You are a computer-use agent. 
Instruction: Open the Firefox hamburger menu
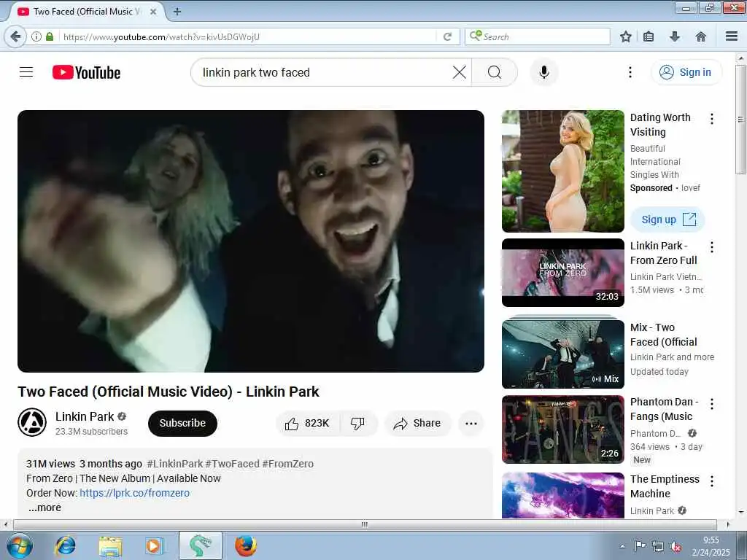tap(732, 36)
